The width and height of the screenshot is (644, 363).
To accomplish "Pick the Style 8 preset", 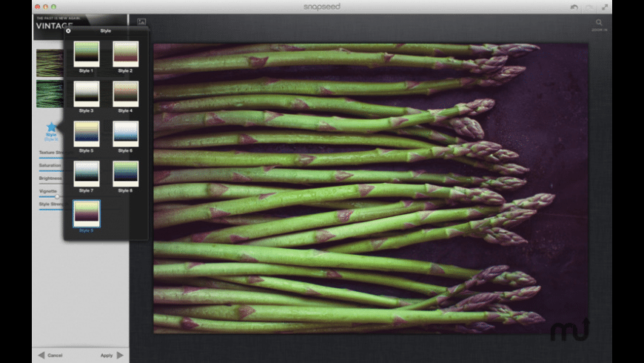I will [x=125, y=173].
